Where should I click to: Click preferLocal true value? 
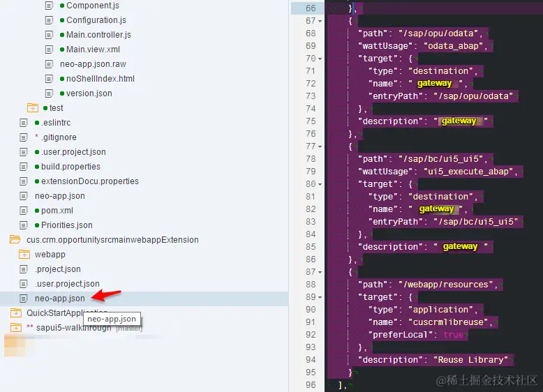point(453,335)
